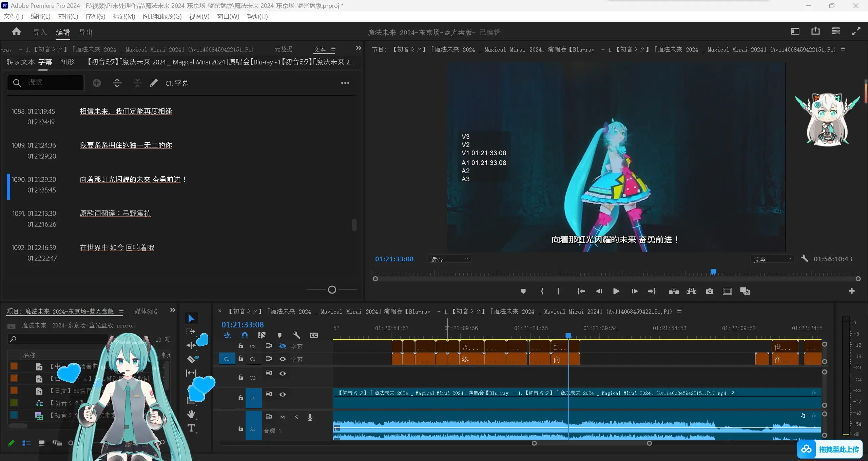Select the Hand tool
This screenshot has height=461, width=868.
(191, 414)
